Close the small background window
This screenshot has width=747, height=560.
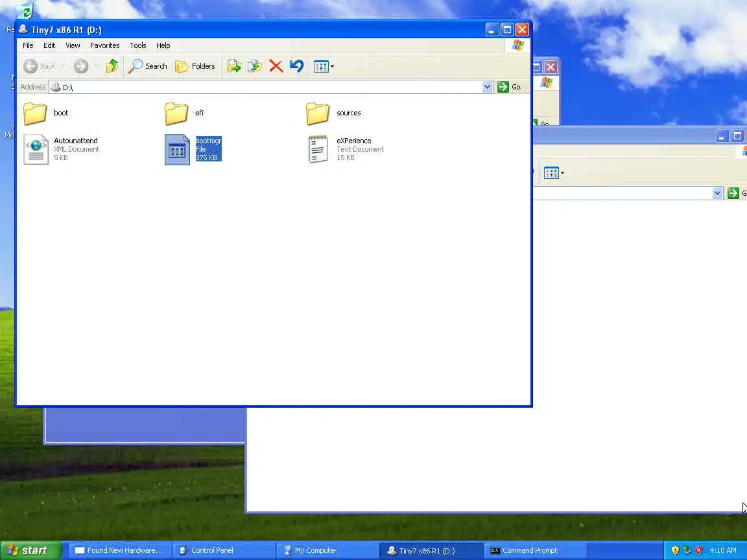click(551, 67)
